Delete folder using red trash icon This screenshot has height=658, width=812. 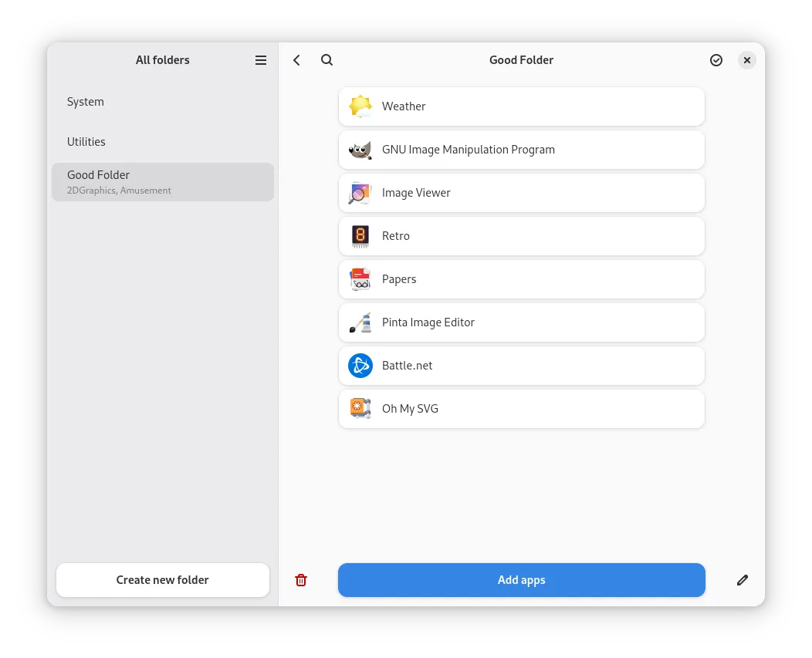[301, 580]
